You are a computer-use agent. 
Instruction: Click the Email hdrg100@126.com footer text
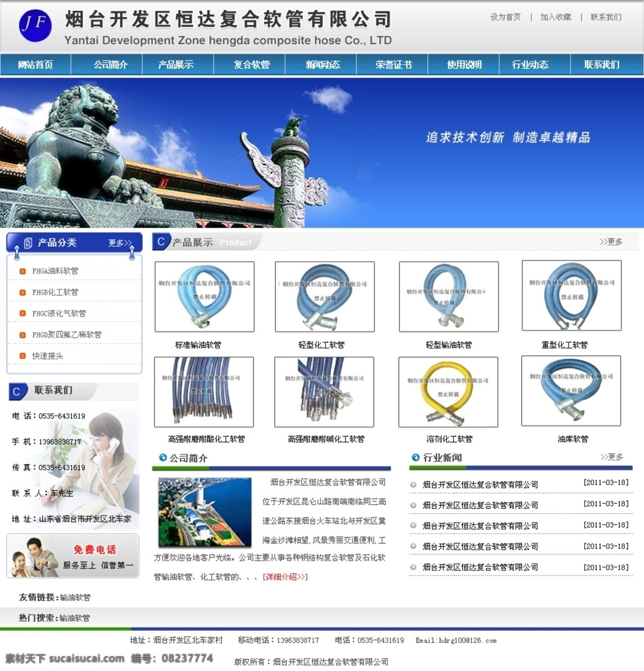456,640
